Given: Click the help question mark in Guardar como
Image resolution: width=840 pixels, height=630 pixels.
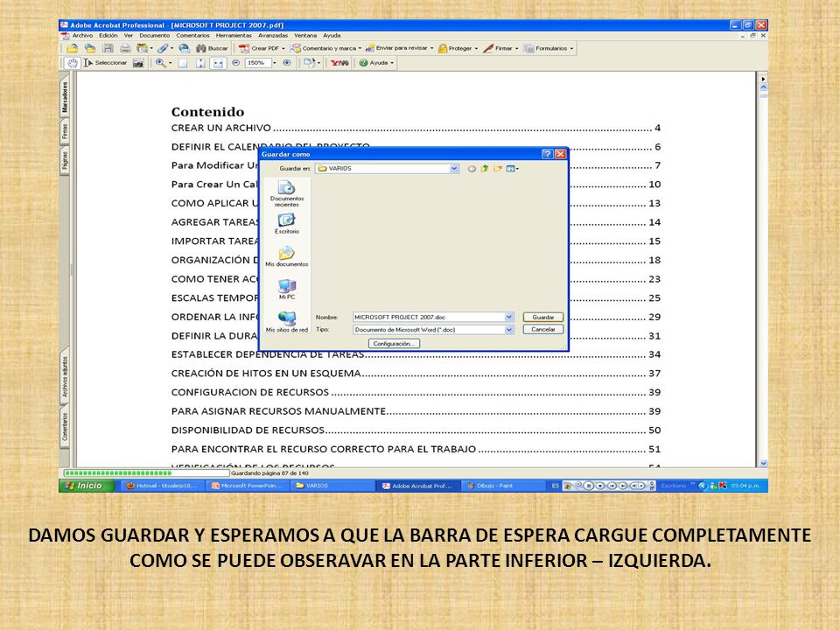Looking at the screenshot, I should point(547,154).
